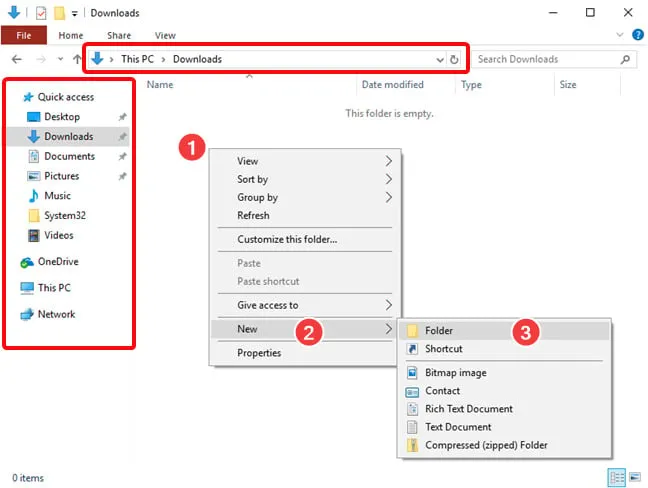Select Compressed (zipped) Folder option

click(486, 445)
